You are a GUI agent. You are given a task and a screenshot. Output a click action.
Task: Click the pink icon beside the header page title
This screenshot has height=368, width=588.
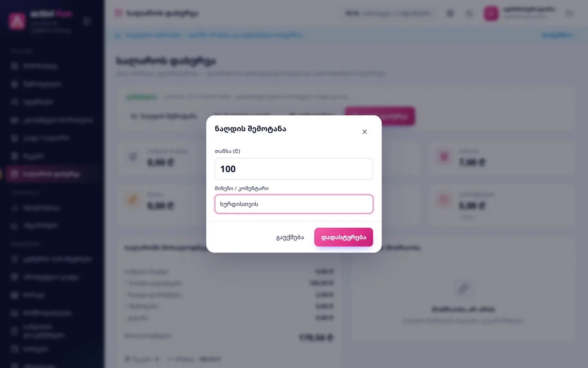118,13
